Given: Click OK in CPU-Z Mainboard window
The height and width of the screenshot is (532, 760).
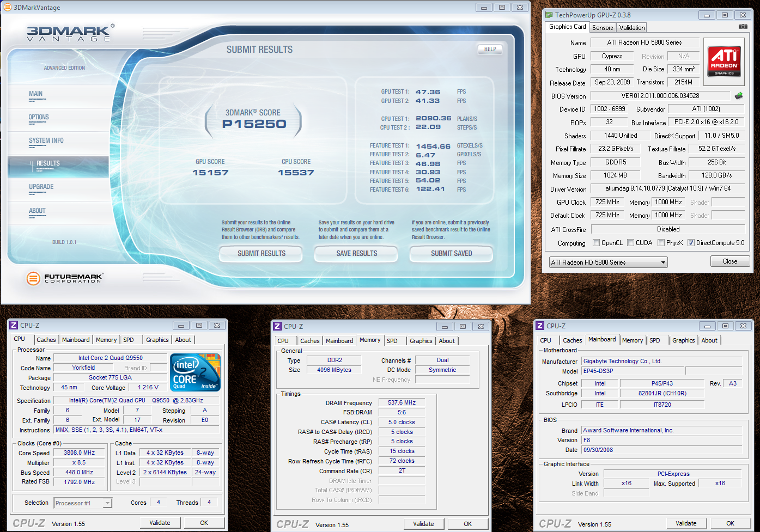Looking at the screenshot, I should pos(730,523).
